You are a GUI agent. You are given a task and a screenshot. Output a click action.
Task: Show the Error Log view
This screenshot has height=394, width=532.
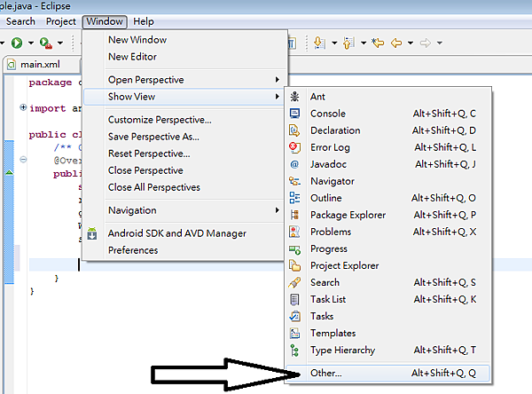point(387,147)
